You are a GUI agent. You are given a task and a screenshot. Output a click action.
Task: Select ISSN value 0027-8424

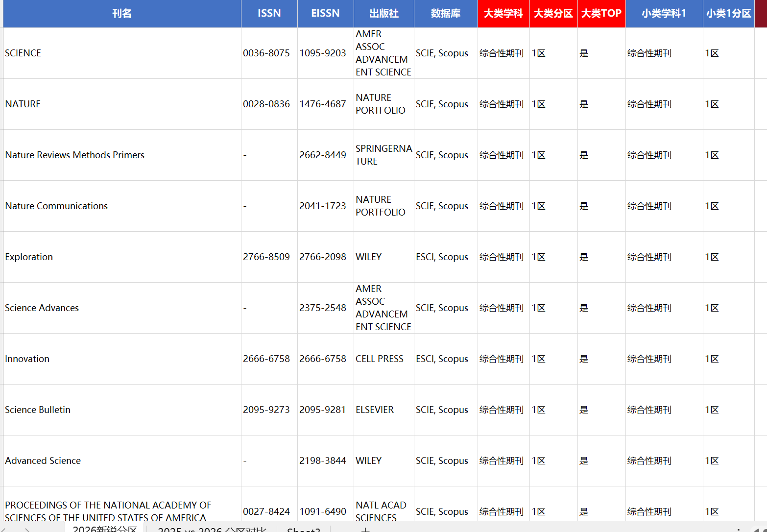(x=269, y=504)
